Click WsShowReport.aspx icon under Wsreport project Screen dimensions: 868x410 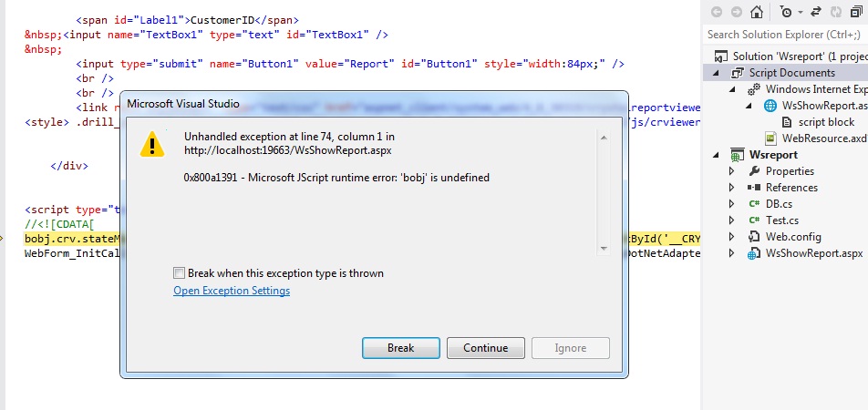[753, 253]
